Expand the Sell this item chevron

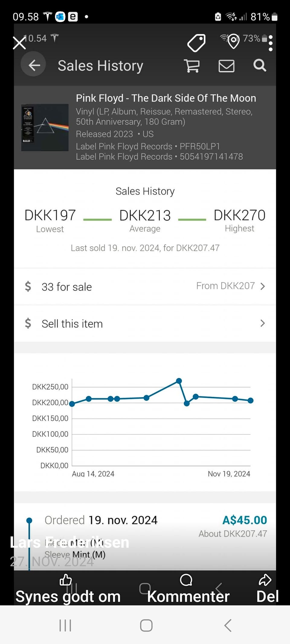[263, 323]
